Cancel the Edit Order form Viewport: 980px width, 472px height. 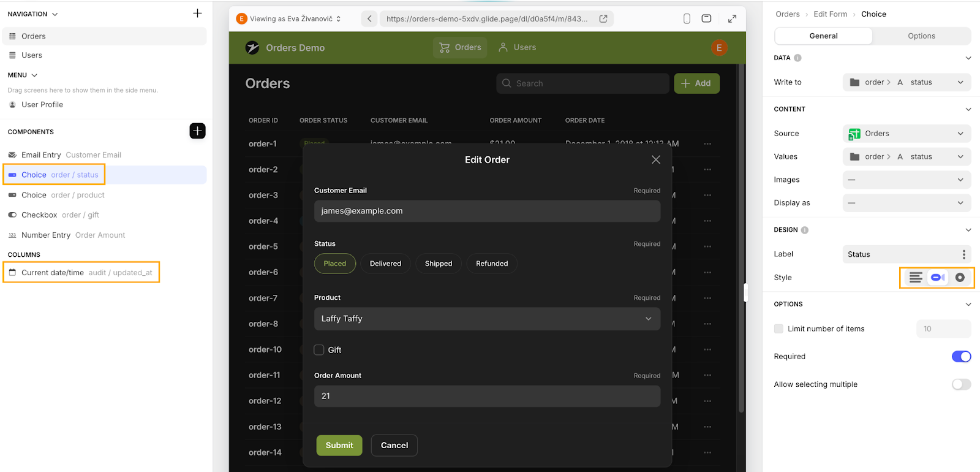(x=394, y=445)
